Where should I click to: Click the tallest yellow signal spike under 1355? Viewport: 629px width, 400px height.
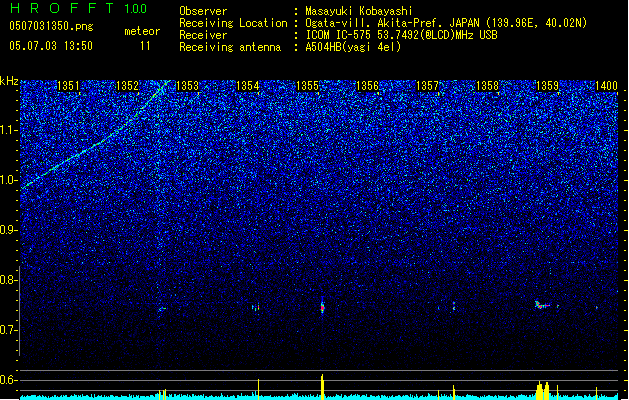[x=322, y=387]
